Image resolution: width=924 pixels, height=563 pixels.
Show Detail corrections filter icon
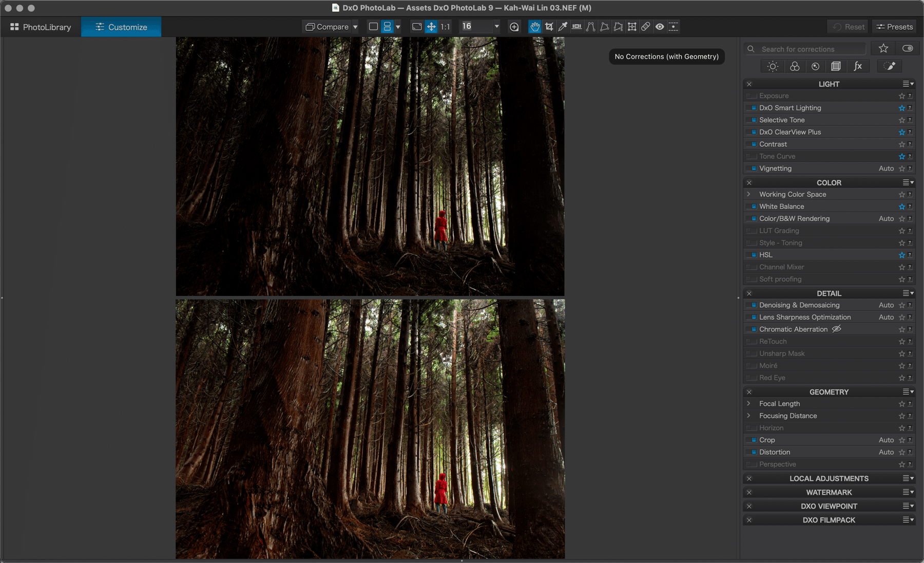tap(816, 66)
